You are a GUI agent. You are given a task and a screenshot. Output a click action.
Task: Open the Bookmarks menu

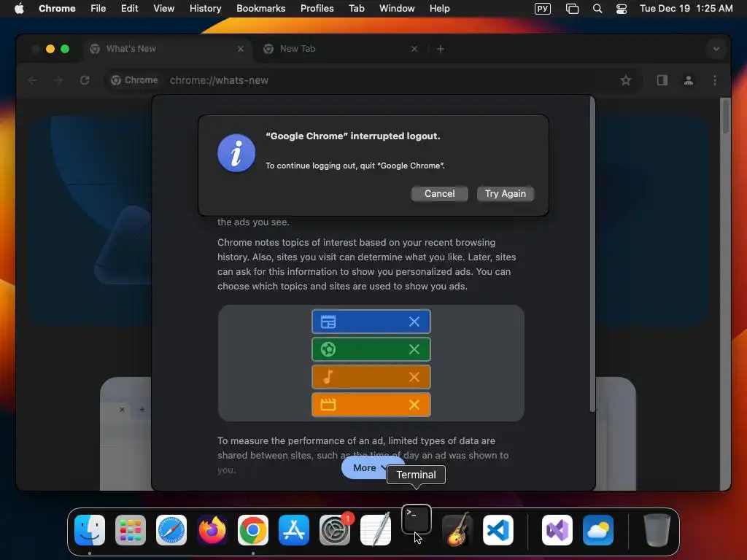pyautogui.click(x=260, y=8)
